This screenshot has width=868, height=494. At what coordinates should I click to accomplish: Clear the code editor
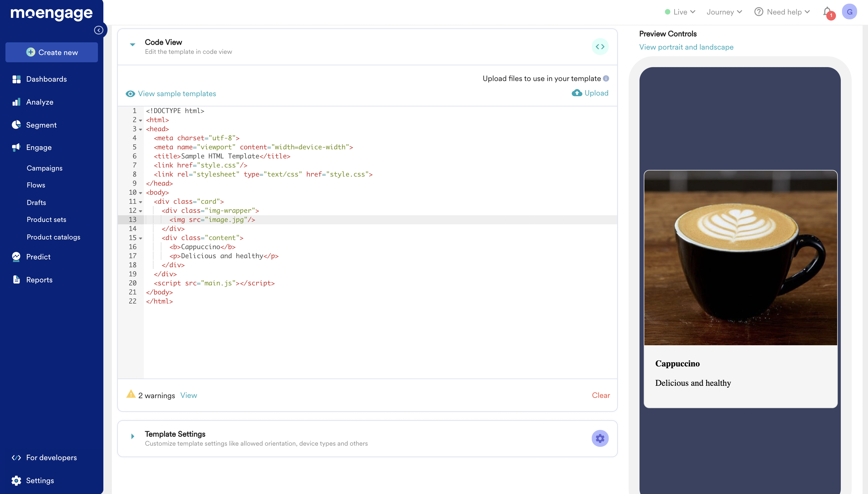coord(601,395)
